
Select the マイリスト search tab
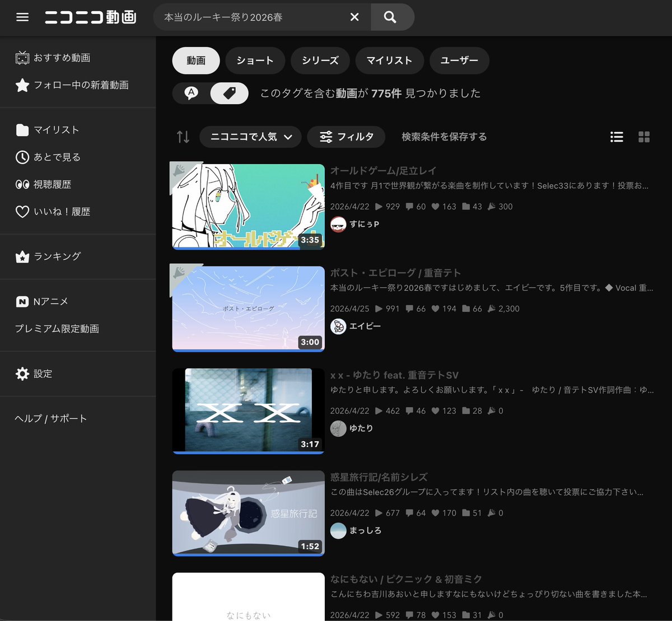390,60
